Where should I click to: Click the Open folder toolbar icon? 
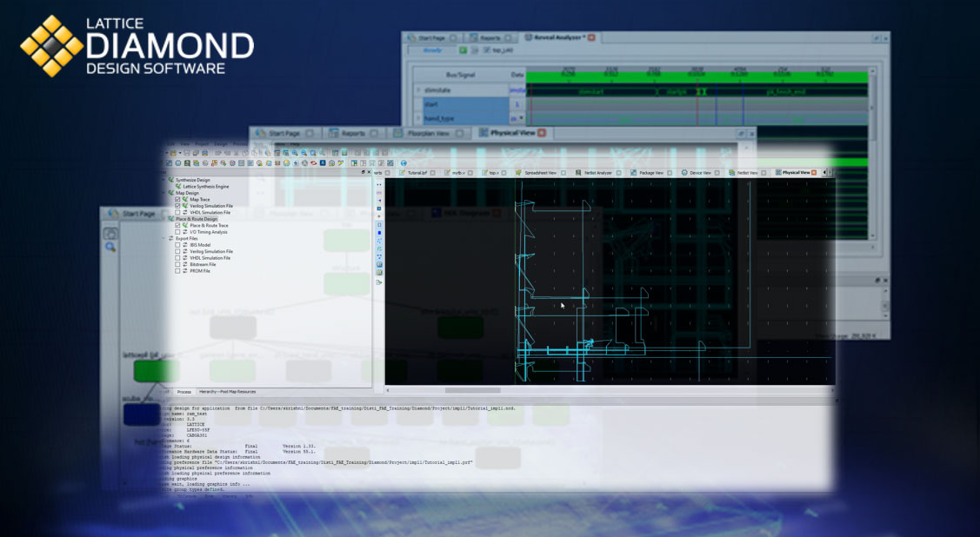tap(173, 153)
